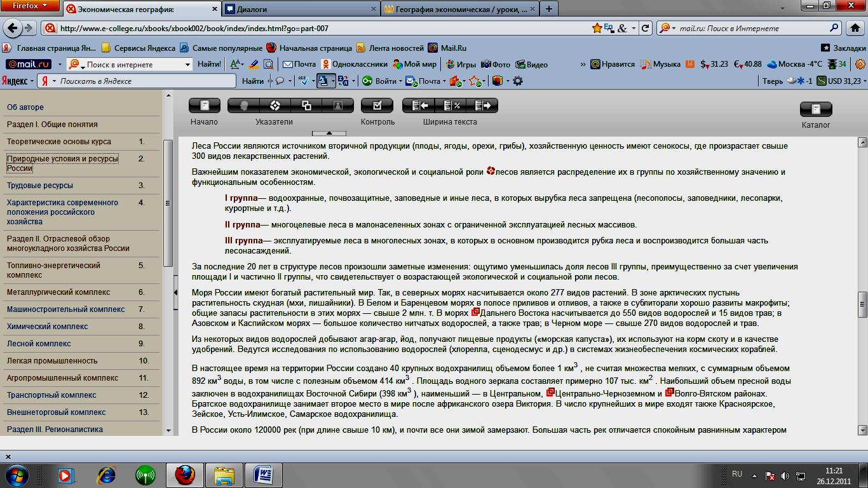Select chapter Внешнеторговый комплекс
The width and height of the screenshot is (868, 488).
pyautogui.click(x=57, y=412)
